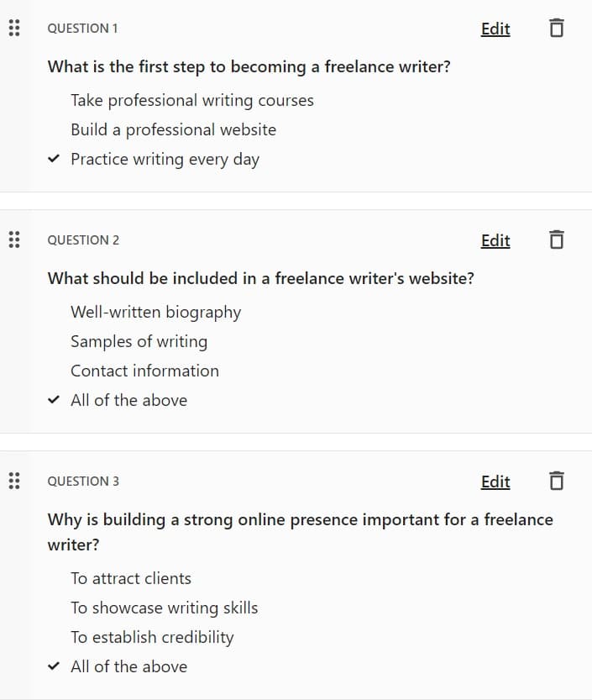The width and height of the screenshot is (592, 700).
Task: Select To showcase writing skills option
Action: [x=165, y=608]
